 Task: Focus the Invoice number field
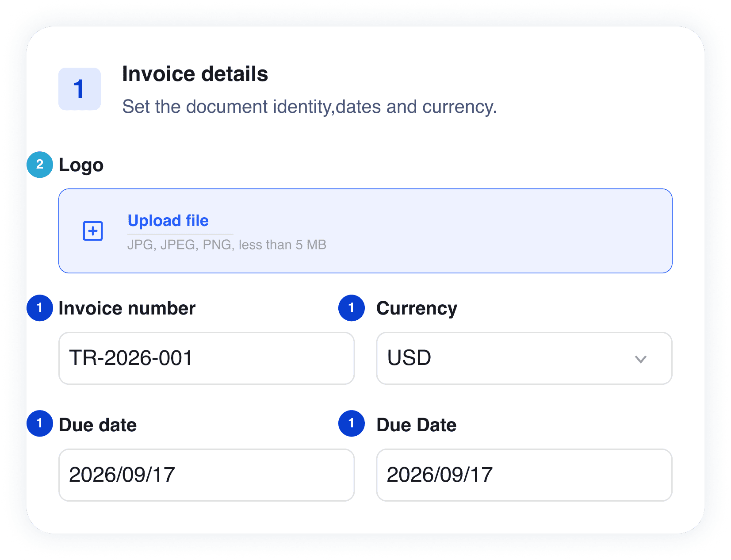tap(207, 358)
